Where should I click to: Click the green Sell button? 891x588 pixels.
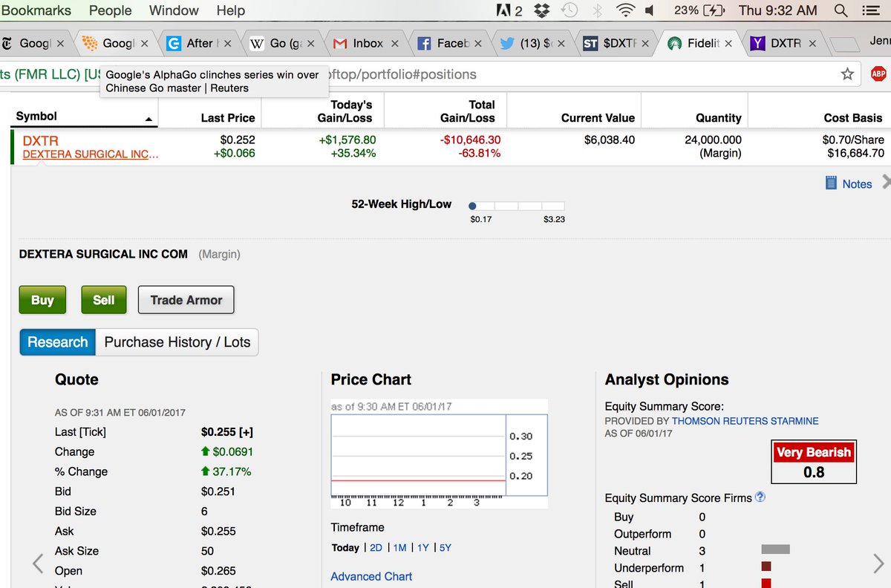104,300
